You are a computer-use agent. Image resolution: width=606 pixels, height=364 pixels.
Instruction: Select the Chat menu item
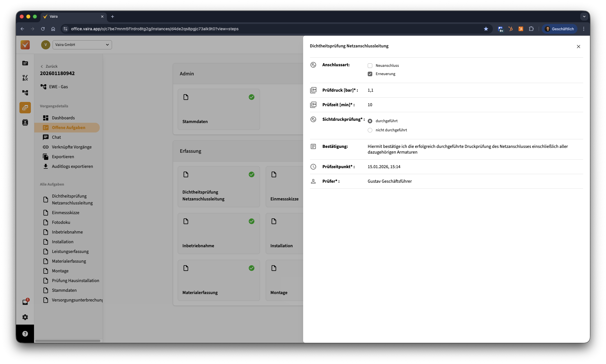(56, 137)
